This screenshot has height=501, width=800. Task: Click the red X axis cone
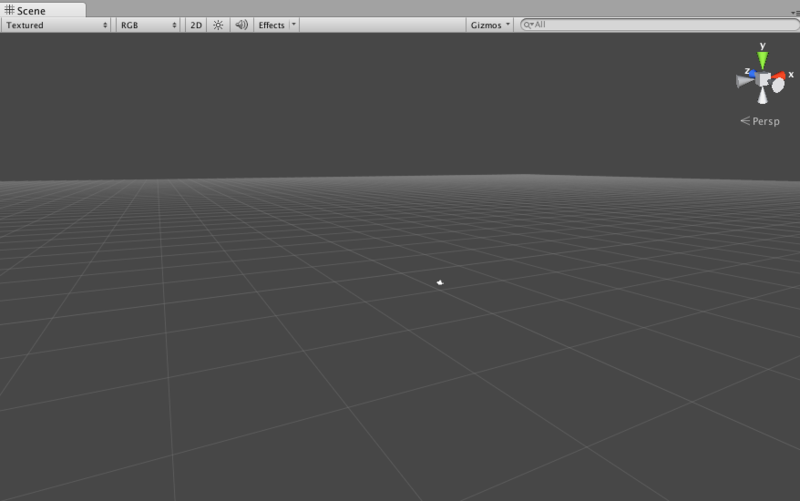coord(779,76)
